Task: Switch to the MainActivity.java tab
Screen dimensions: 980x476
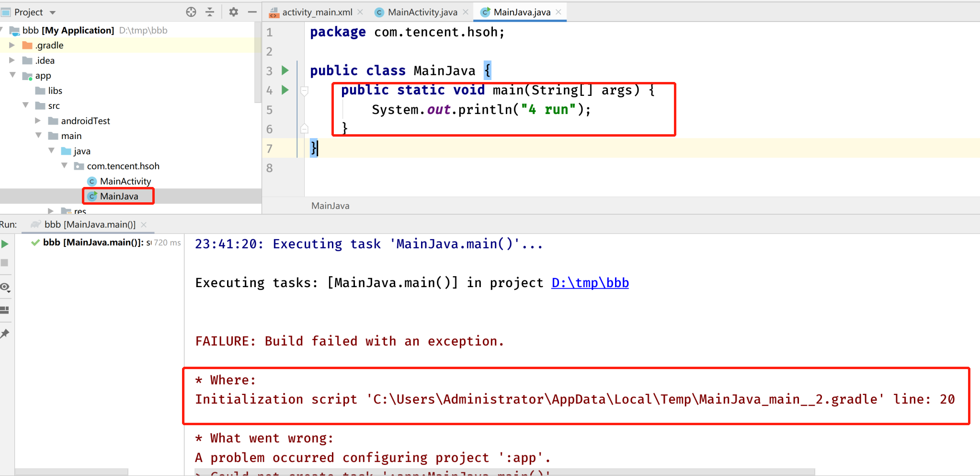Action: click(421, 12)
